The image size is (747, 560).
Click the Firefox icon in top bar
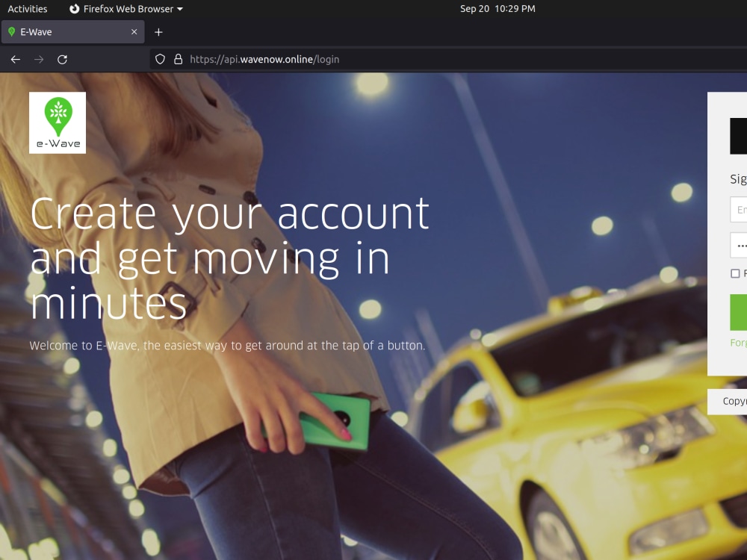coord(74,8)
